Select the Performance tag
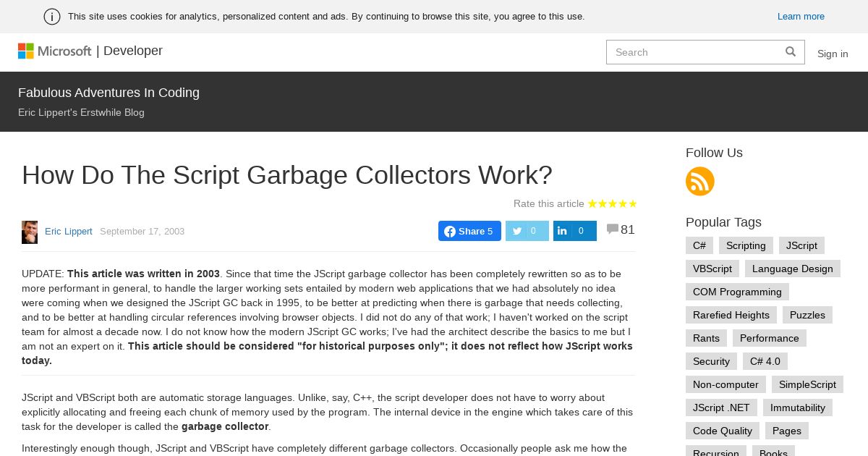The height and width of the screenshot is (456, 868). pos(770,338)
